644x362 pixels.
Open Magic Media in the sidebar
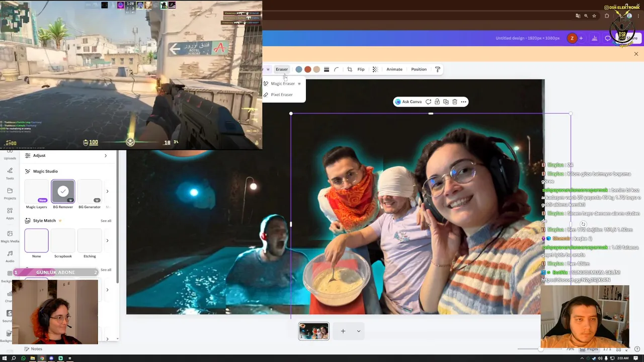[x=10, y=236]
